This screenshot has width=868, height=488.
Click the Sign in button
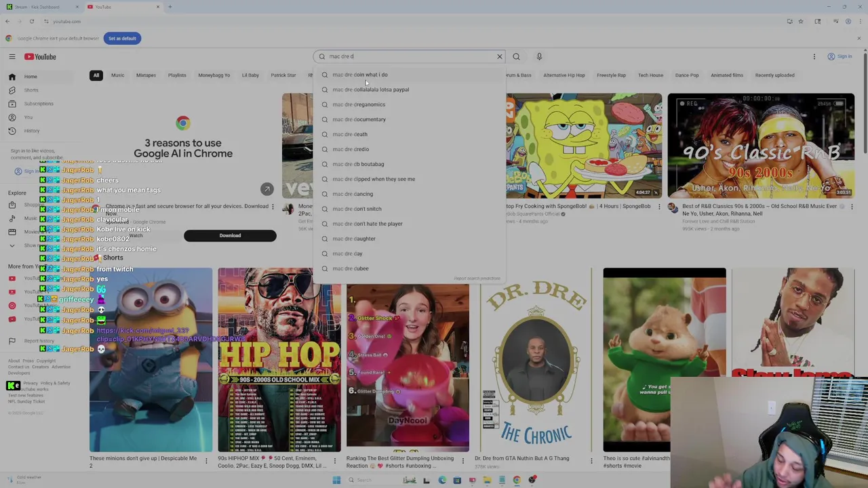(840, 57)
